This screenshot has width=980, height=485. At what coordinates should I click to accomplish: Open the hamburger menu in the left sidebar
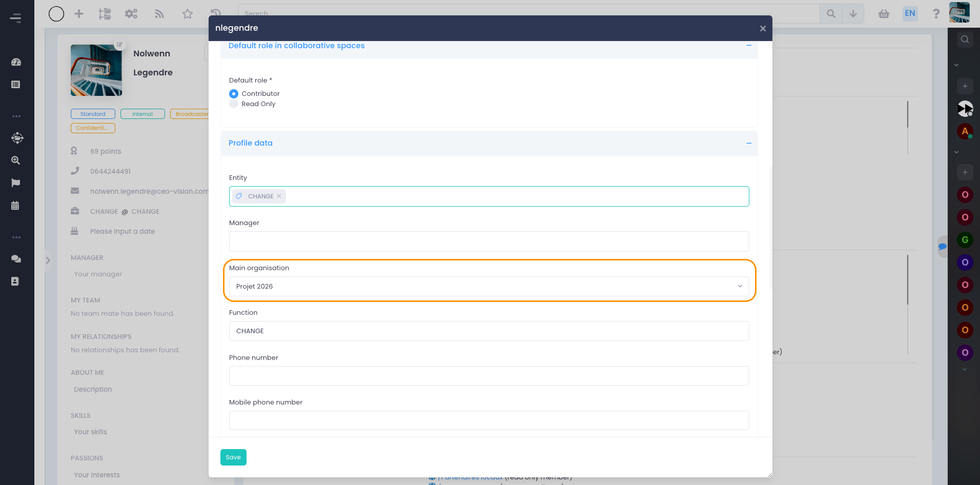(x=15, y=18)
